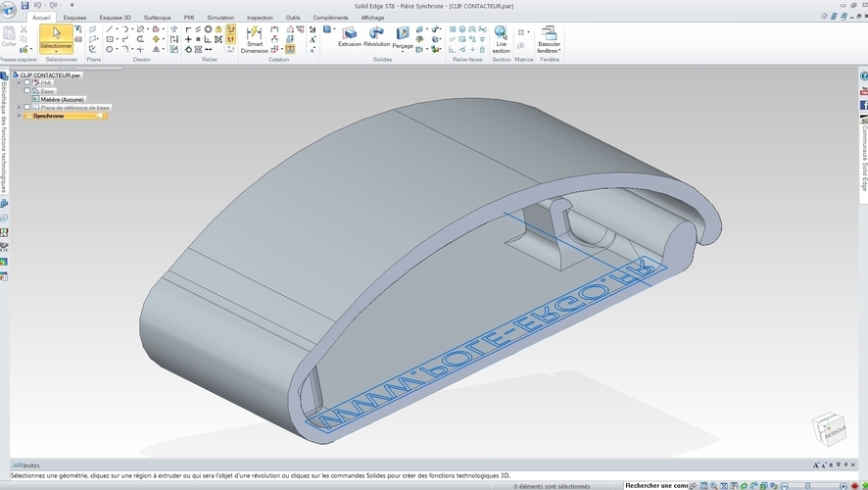Switch to the Affichage tab
The width and height of the screenshot is (868, 490).
click(x=372, y=18)
